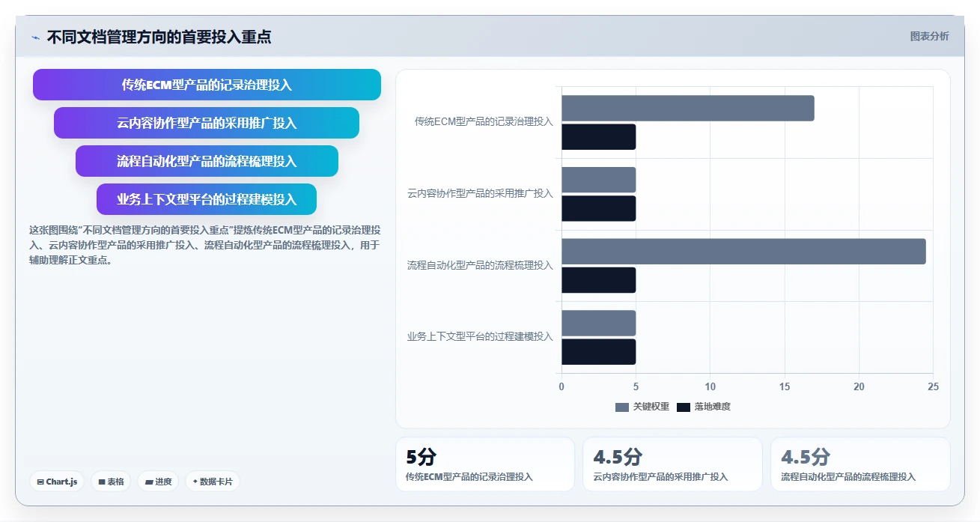Click the description paragraph starting 这张图围绕
The width and height of the screenshot is (980, 522).
pos(204,245)
